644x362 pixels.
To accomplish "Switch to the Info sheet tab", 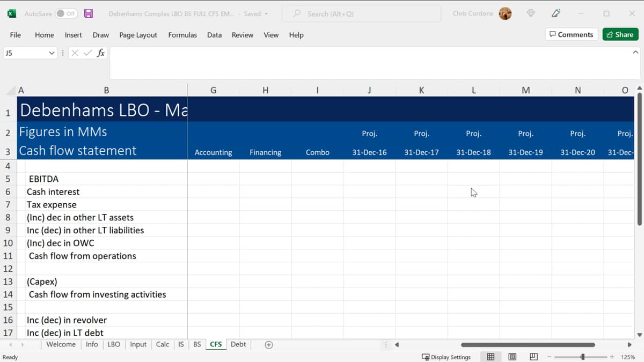I will pyautogui.click(x=92, y=344).
